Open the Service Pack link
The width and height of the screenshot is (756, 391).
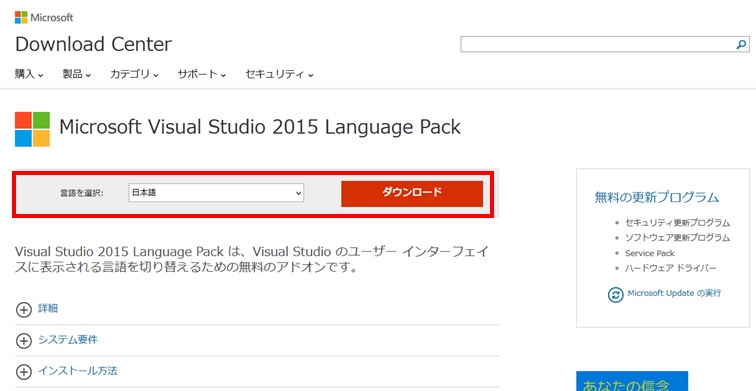pos(649,253)
